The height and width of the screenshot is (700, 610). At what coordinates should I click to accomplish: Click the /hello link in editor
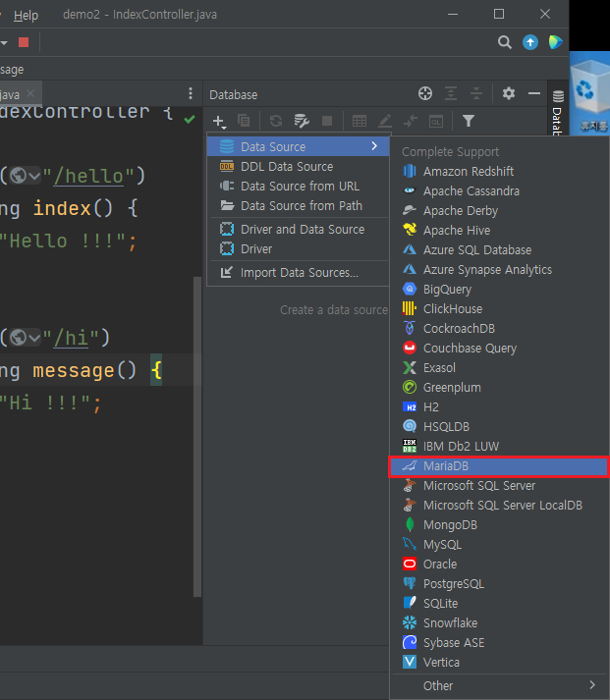click(x=88, y=177)
